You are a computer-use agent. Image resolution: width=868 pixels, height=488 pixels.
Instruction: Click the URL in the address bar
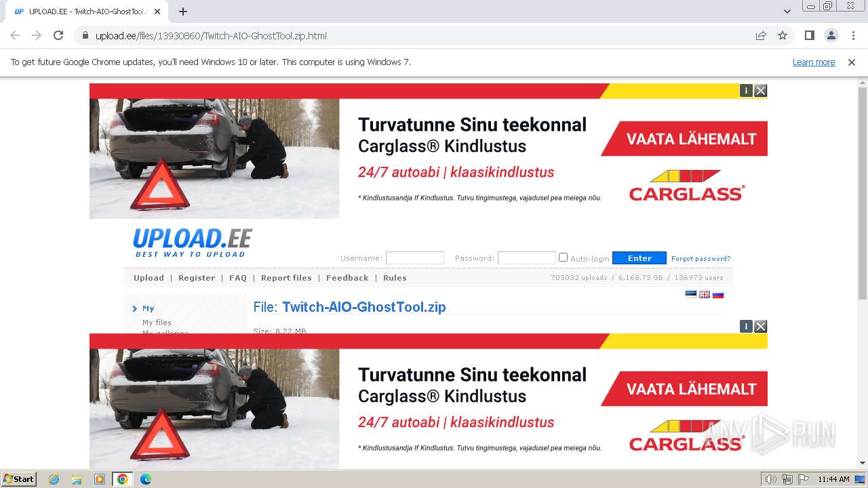pyautogui.click(x=211, y=35)
